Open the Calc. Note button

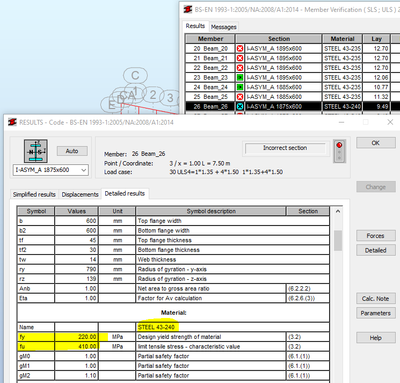tap(376, 298)
